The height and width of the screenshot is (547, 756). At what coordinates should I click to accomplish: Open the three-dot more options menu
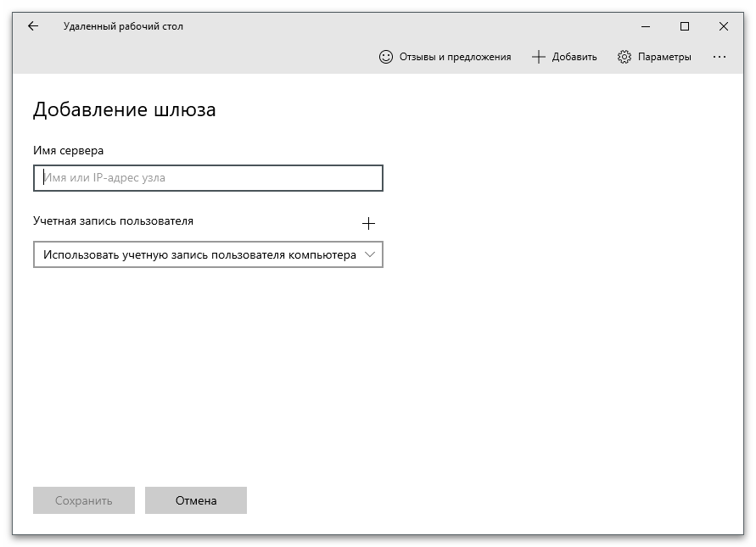coord(720,57)
